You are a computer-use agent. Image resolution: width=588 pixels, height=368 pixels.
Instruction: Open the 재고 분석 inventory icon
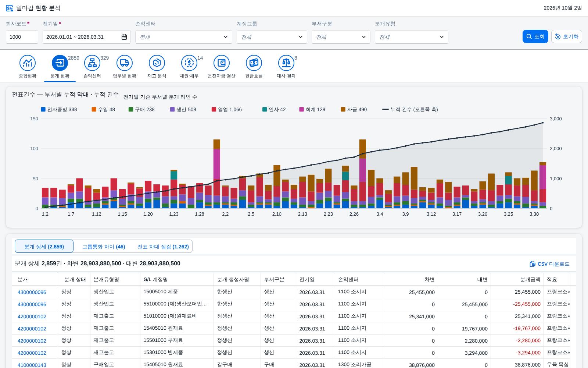(x=157, y=63)
